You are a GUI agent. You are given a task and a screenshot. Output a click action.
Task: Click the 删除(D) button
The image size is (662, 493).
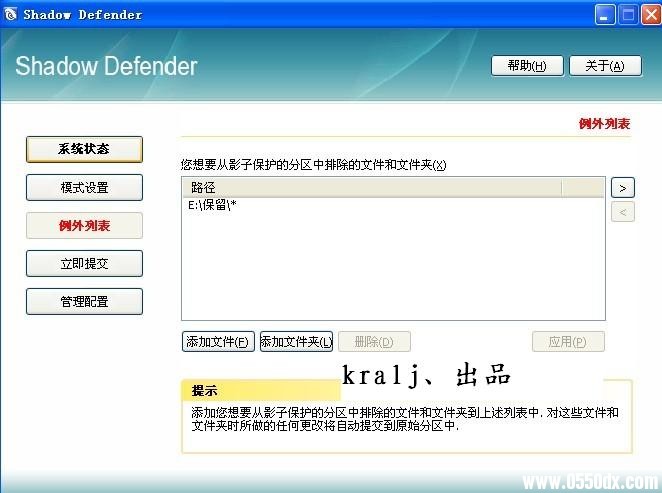(x=374, y=341)
